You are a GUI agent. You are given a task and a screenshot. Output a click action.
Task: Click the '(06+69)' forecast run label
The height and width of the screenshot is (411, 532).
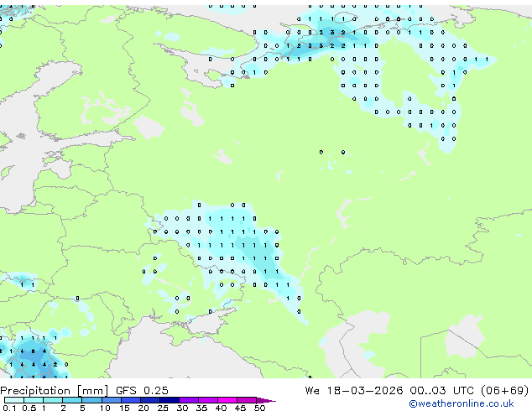point(505,390)
